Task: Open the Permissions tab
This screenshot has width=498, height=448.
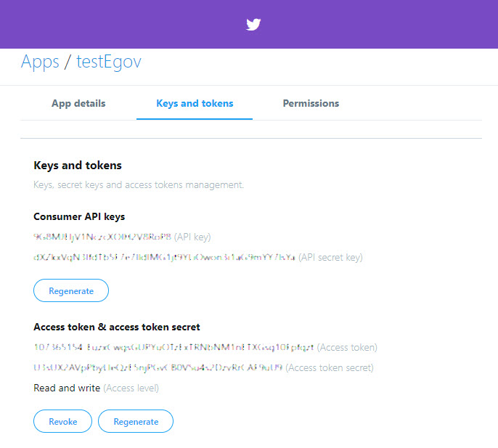Action: pyautogui.click(x=311, y=103)
